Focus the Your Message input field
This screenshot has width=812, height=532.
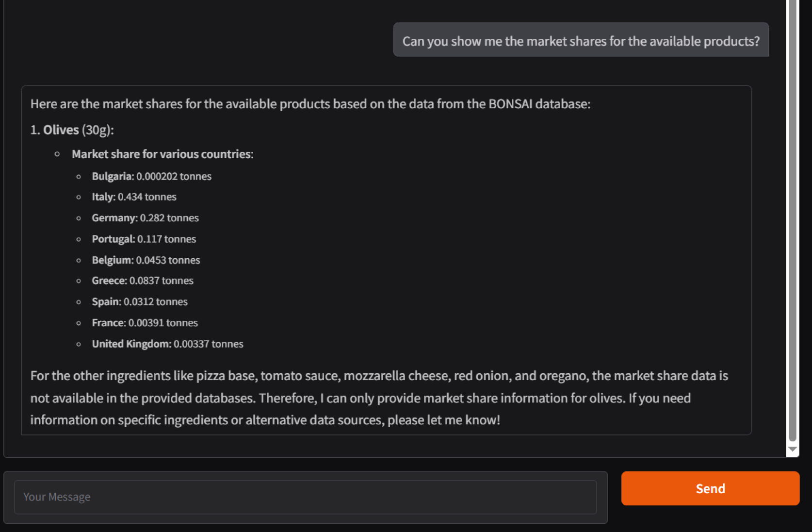(x=305, y=497)
